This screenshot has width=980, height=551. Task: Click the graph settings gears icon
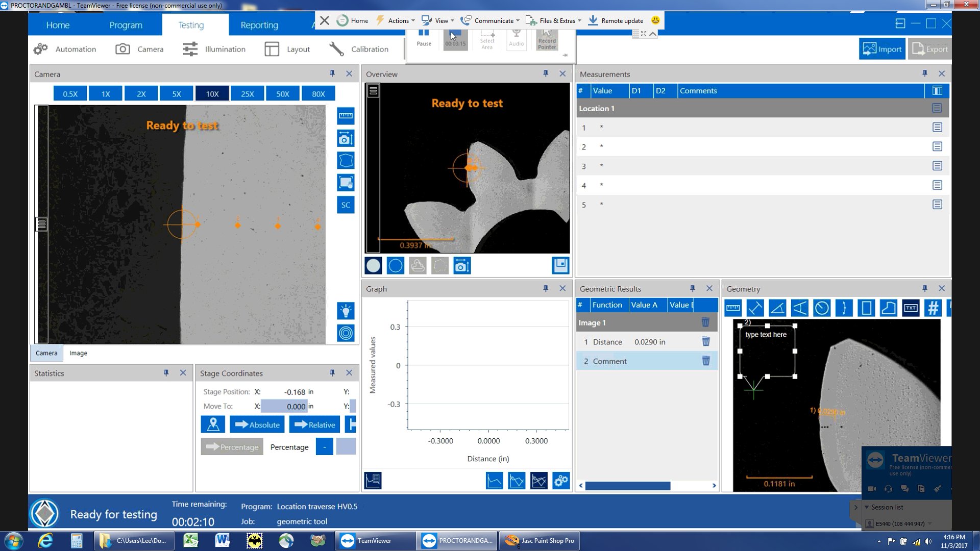pos(561,481)
